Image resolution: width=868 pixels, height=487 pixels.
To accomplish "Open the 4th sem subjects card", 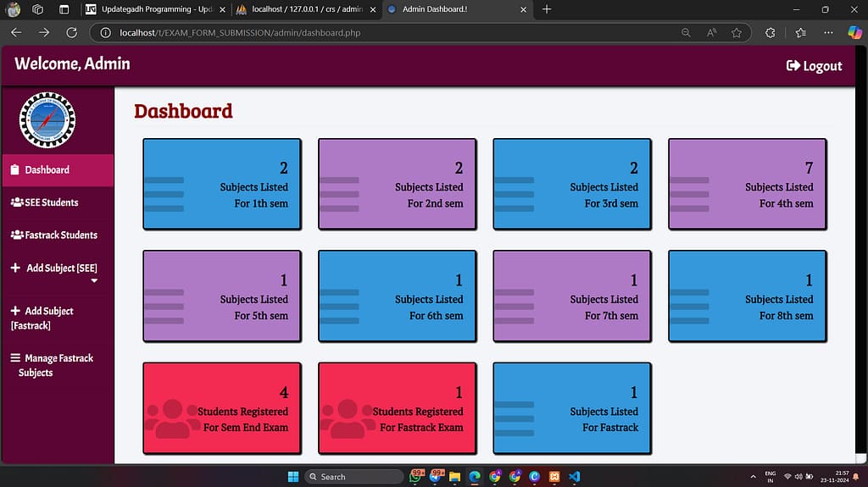I will pyautogui.click(x=747, y=185).
